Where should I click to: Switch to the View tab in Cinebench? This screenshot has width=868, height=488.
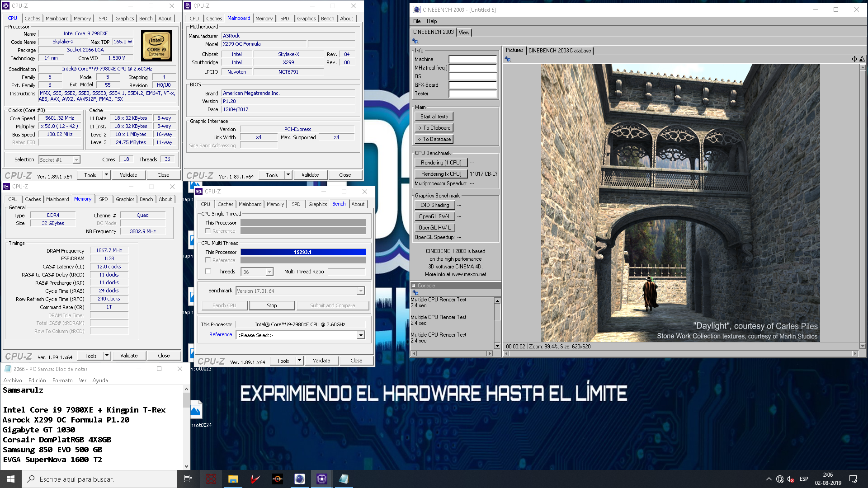point(464,33)
